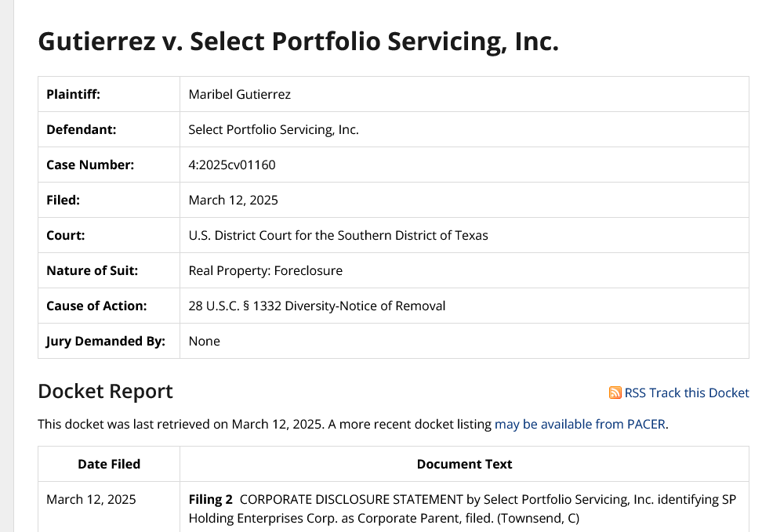Select Real Property: Foreclosure nature of suit
This screenshot has width=762, height=532.
[x=265, y=270]
